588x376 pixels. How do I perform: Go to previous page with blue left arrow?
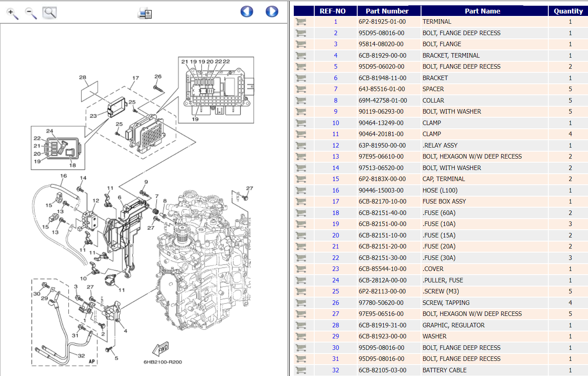246,11
